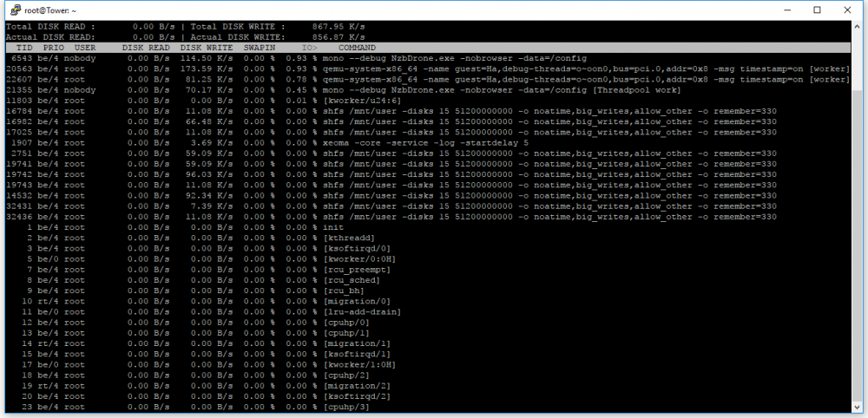Click the USER column header

pos(85,48)
